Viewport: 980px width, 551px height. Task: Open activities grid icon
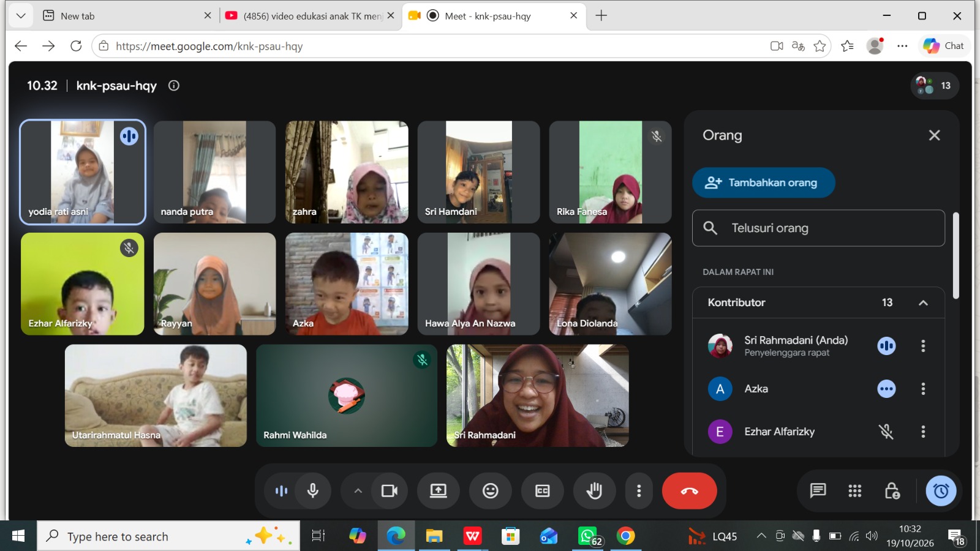[855, 490]
